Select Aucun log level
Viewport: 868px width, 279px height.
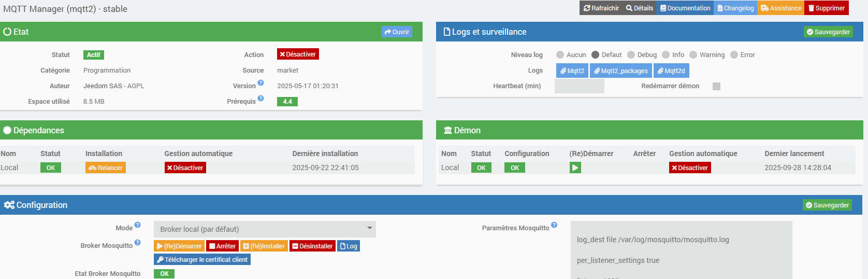click(560, 54)
